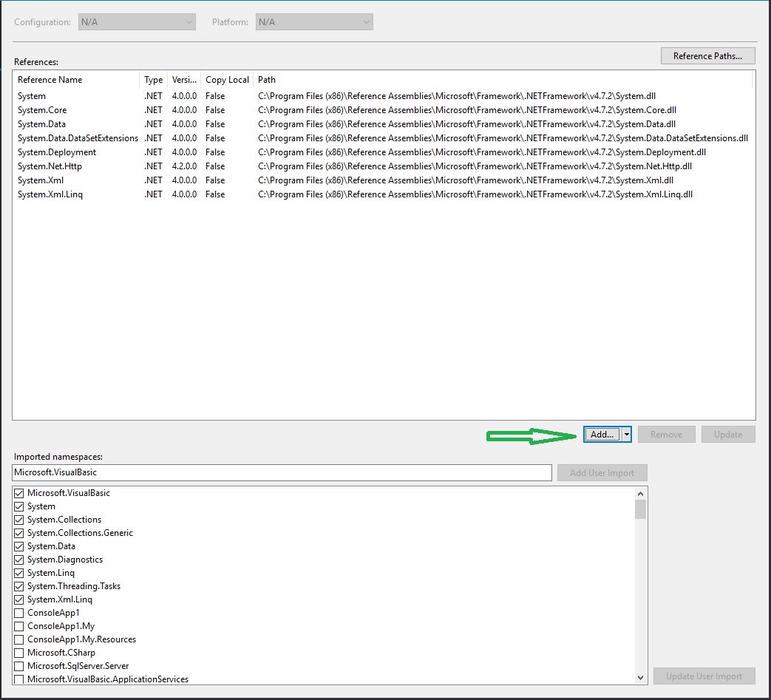Click Copy Local False for System.Xml
The height and width of the screenshot is (700, 771).
(215, 180)
